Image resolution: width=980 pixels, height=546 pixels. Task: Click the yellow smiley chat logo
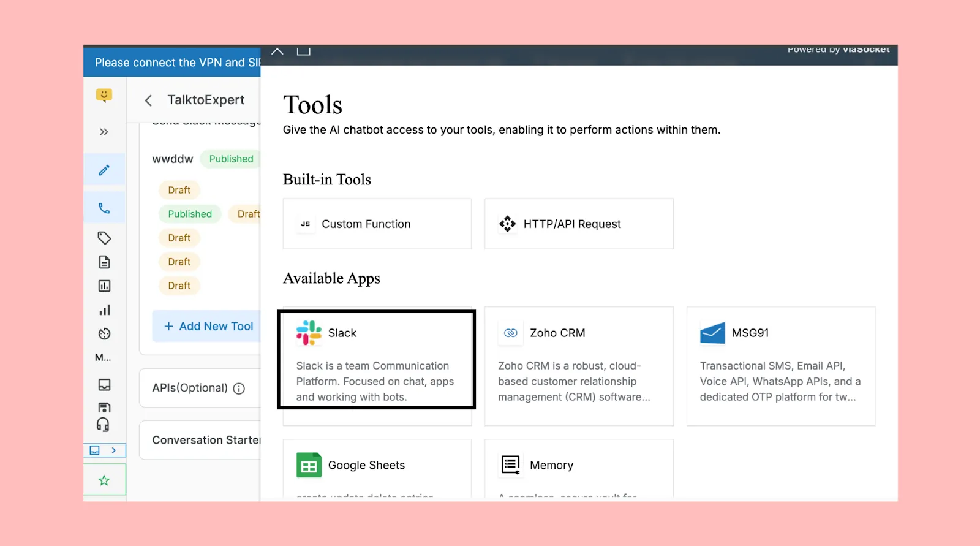[104, 96]
